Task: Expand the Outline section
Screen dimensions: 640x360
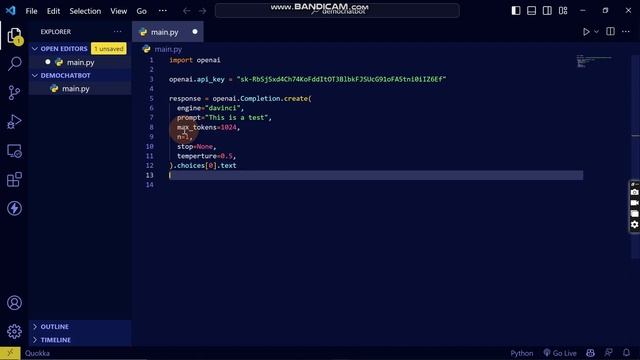Action: 80,327
